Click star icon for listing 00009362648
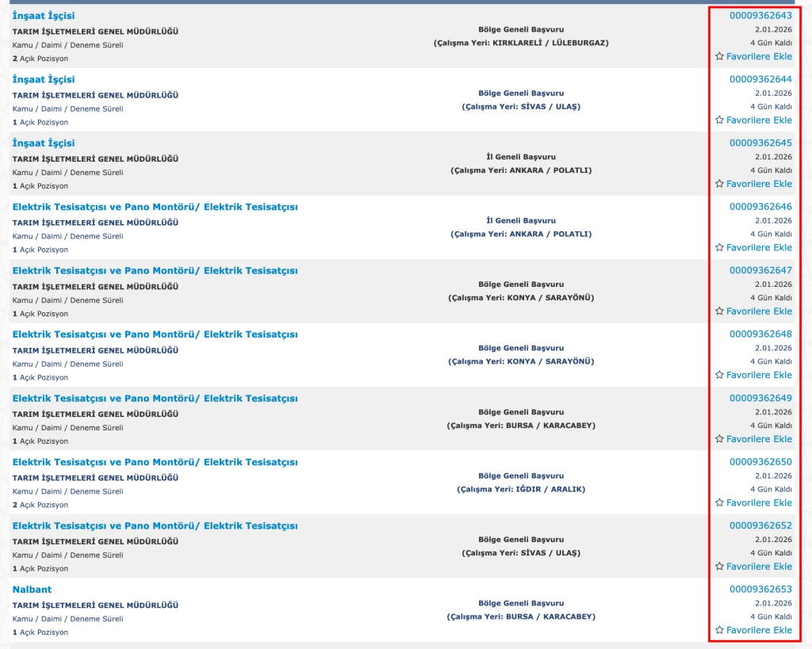Viewport: 812px width, 649px height. tap(719, 375)
